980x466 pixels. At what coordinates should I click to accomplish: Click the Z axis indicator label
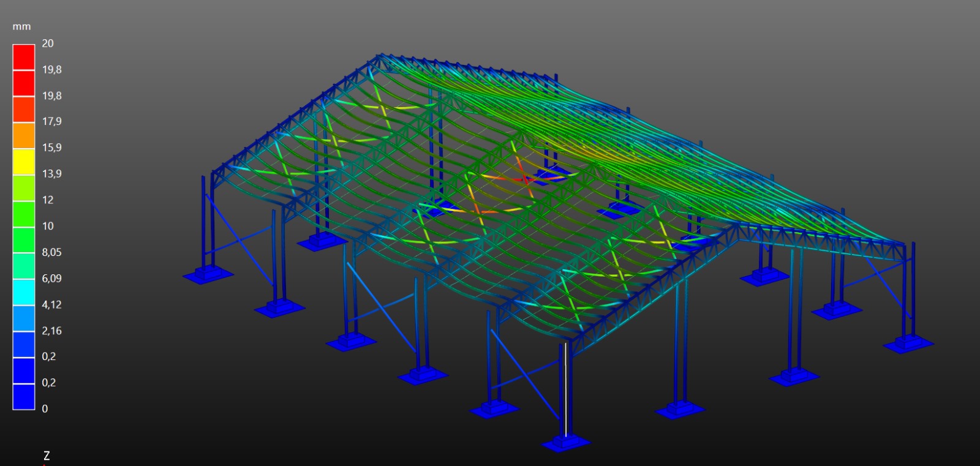(x=47, y=456)
